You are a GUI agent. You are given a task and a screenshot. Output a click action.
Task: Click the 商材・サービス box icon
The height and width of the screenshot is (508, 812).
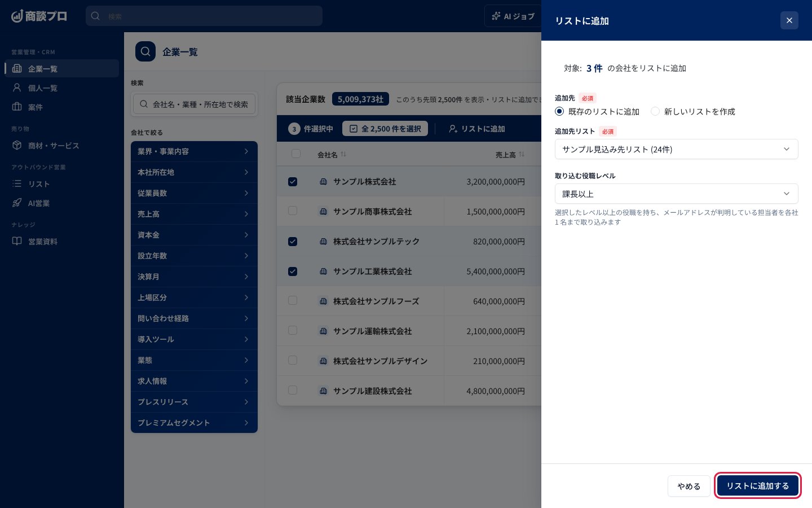[x=17, y=145]
